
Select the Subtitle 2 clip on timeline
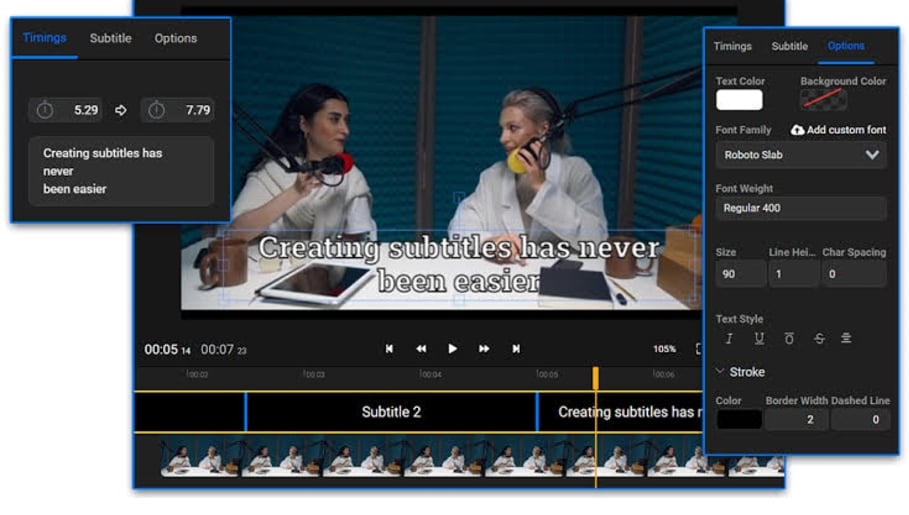tap(391, 412)
